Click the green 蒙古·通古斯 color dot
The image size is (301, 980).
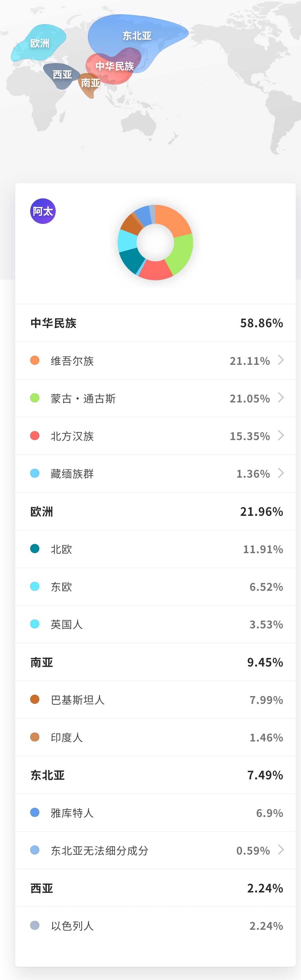tap(35, 398)
